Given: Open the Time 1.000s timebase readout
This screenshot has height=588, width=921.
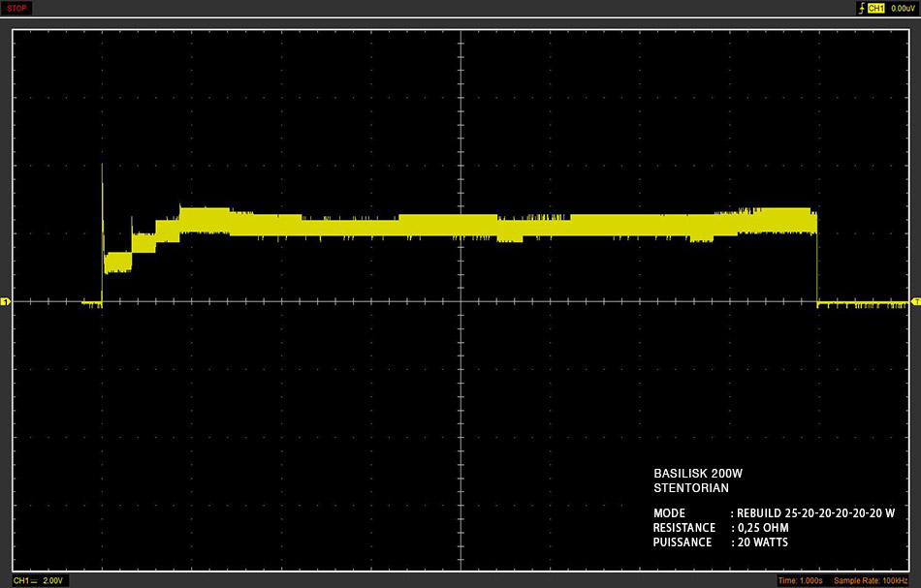Looking at the screenshot, I should [800, 580].
